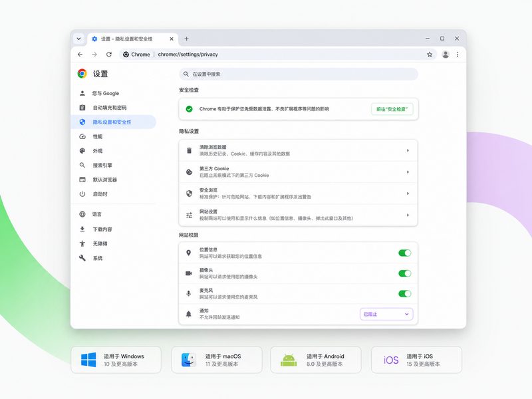This screenshot has height=399, width=532.
Task: Open 下载内容 in the sidebar
Action: [x=114, y=229]
